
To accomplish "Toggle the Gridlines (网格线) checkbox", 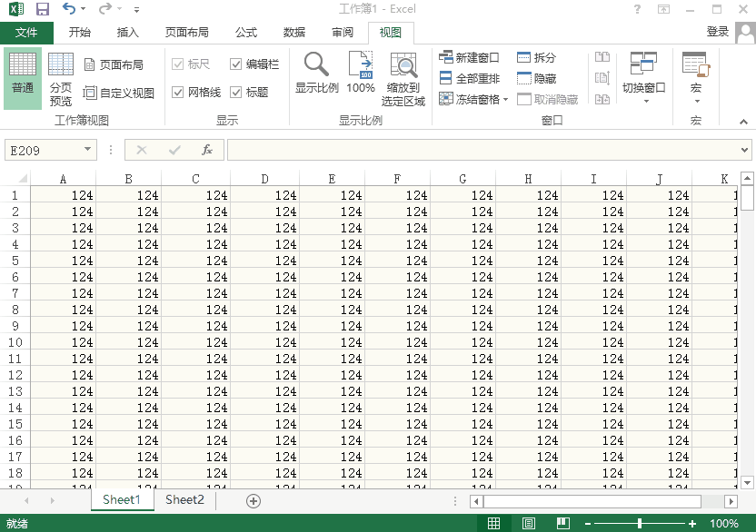I will (x=178, y=92).
